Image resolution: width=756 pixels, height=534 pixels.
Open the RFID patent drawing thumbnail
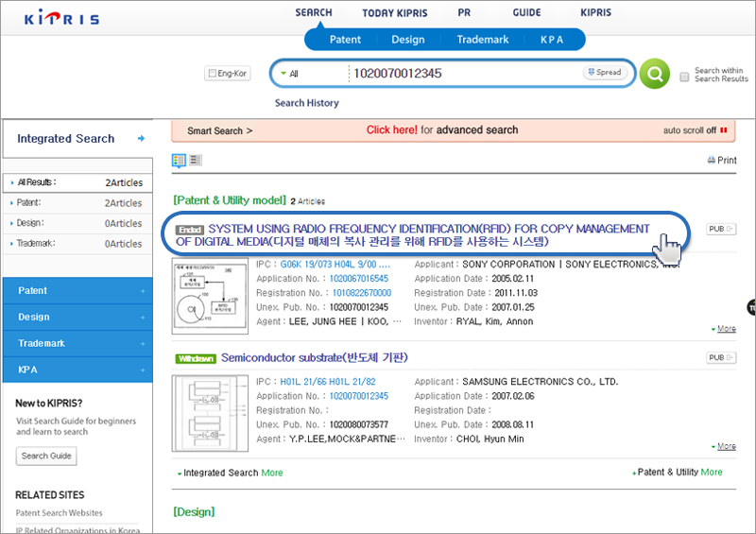(210, 296)
